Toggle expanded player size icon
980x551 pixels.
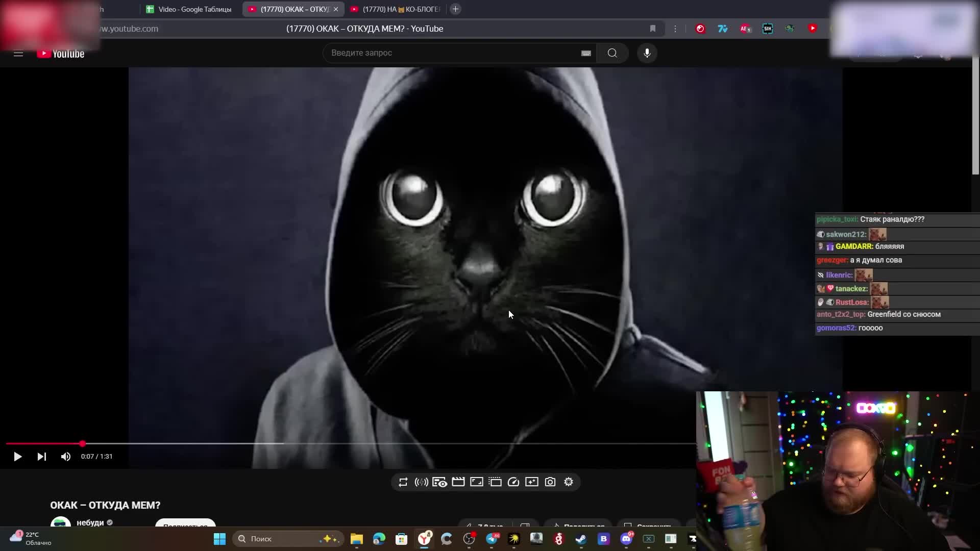[477, 482]
